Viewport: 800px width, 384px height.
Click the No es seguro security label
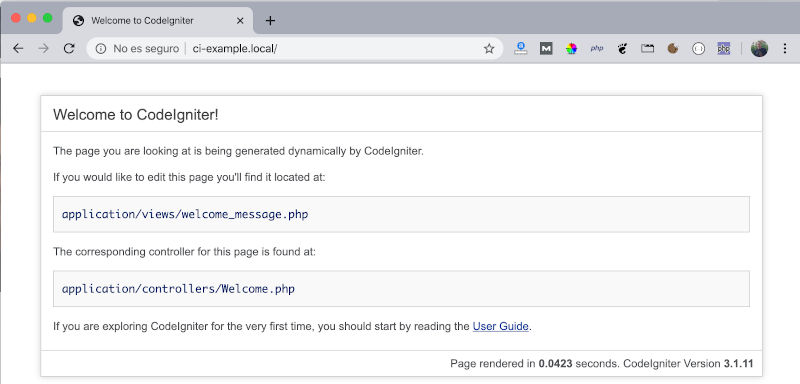tap(146, 48)
